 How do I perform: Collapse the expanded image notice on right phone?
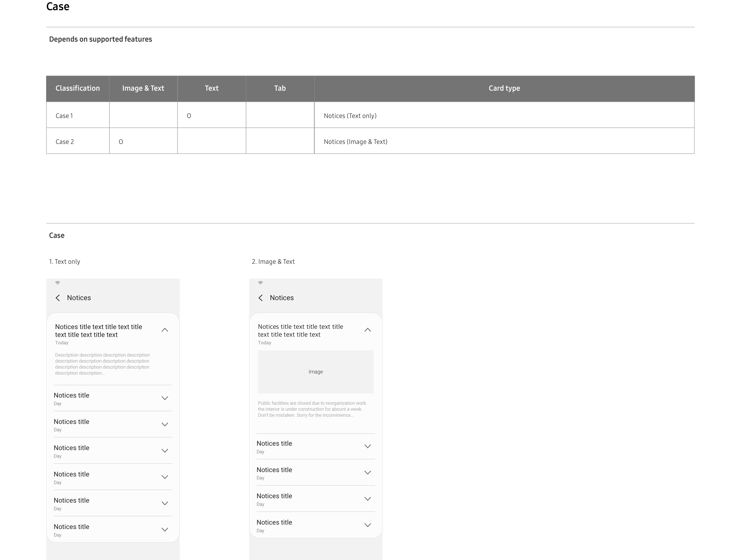tap(367, 330)
